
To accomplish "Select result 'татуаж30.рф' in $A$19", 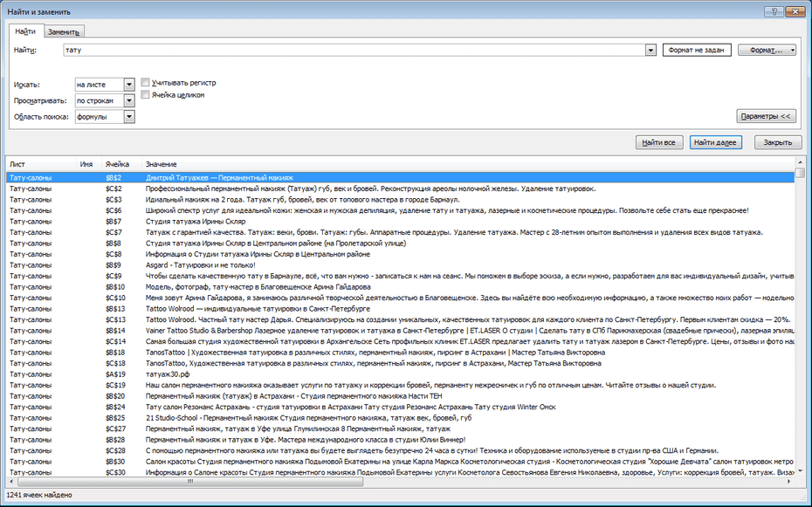I will [x=400, y=374].
